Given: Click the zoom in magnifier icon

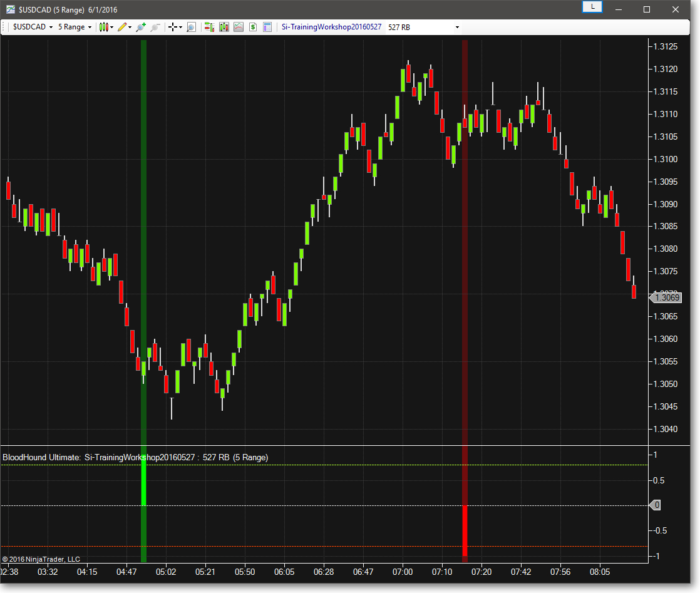Looking at the screenshot, I should [141, 27].
